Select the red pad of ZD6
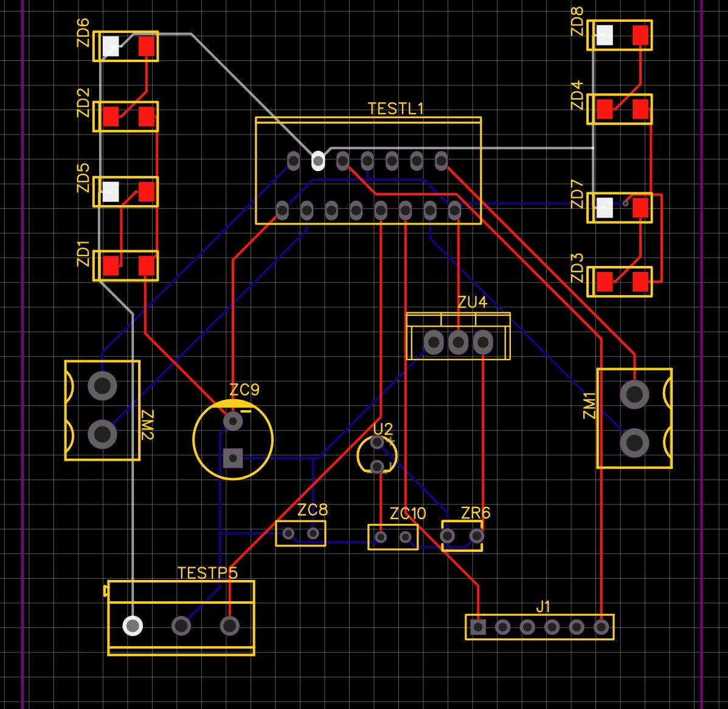 147,46
